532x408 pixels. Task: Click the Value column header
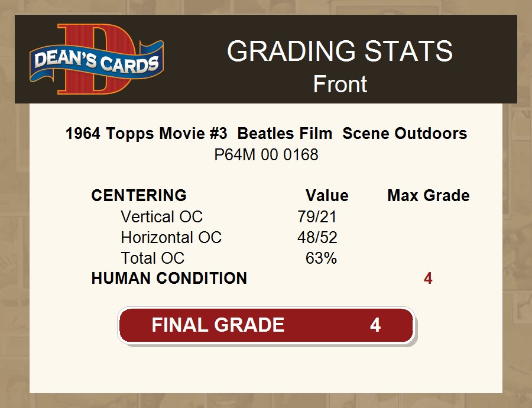[327, 196]
